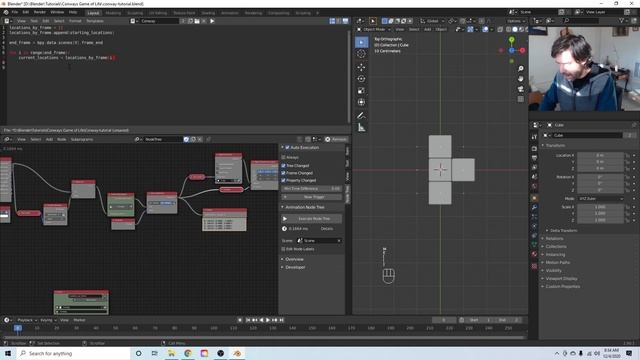Open the Tool properties tab icon
This screenshot has height=360, width=640.
534,137
